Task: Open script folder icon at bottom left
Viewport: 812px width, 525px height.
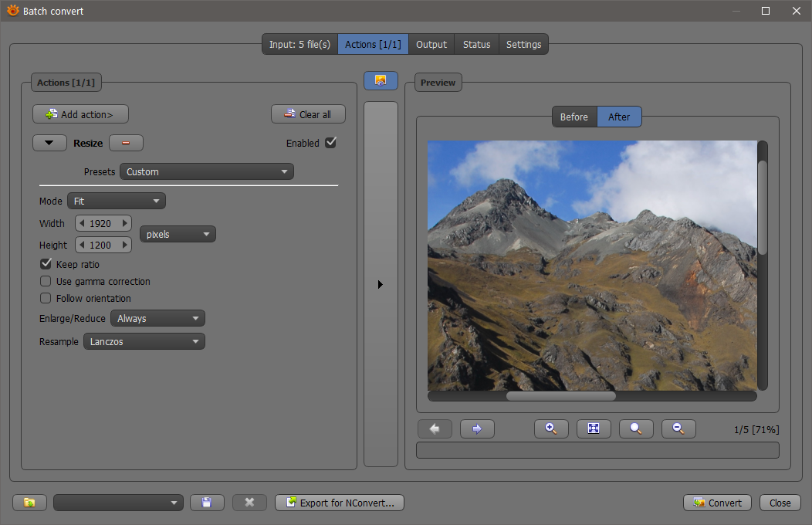Action: 29,503
